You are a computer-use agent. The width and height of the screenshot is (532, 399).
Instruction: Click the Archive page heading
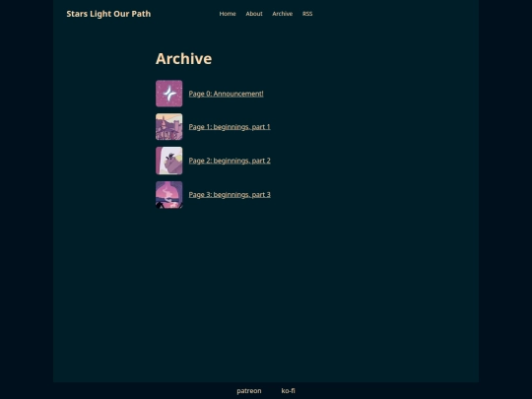click(x=184, y=59)
